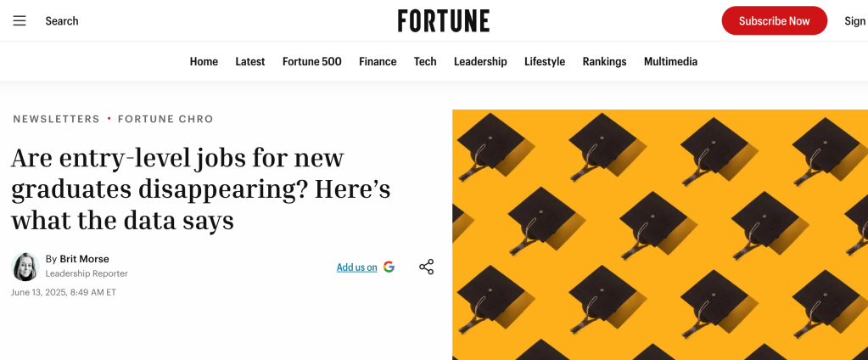Click the Newsletters breadcrumb link
The height and width of the screenshot is (360, 868).
pyautogui.click(x=56, y=119)
